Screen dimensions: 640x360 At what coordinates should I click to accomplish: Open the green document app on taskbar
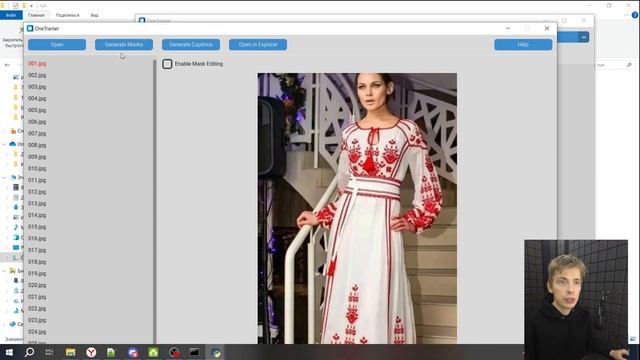pyautogui.click(x=111, y=352)
